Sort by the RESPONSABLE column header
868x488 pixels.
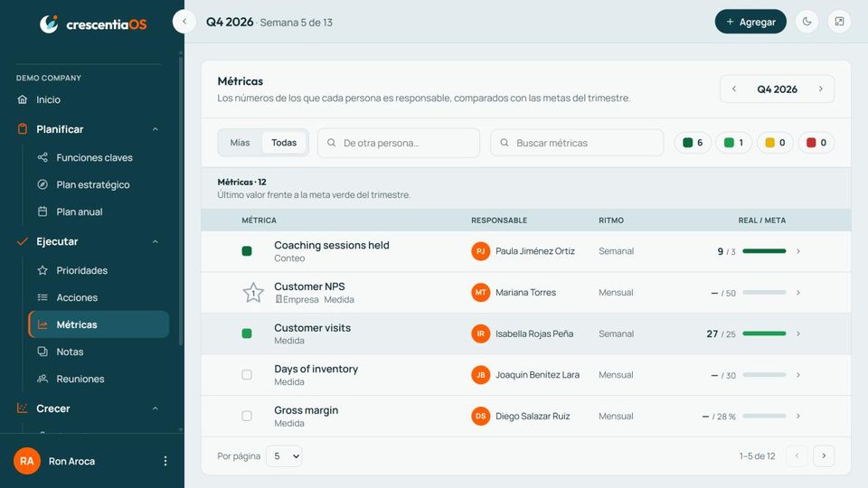(499, 221)
